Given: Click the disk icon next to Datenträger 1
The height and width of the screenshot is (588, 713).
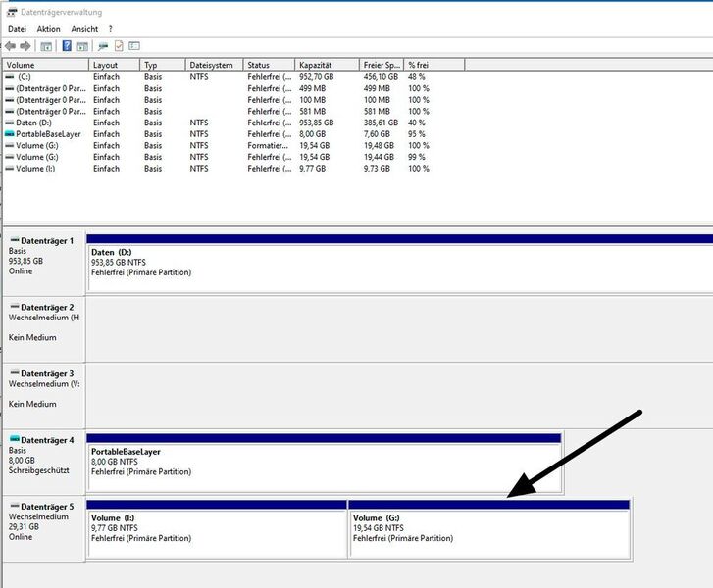Looking at the screenshot, I should click(x=15, y=240).
